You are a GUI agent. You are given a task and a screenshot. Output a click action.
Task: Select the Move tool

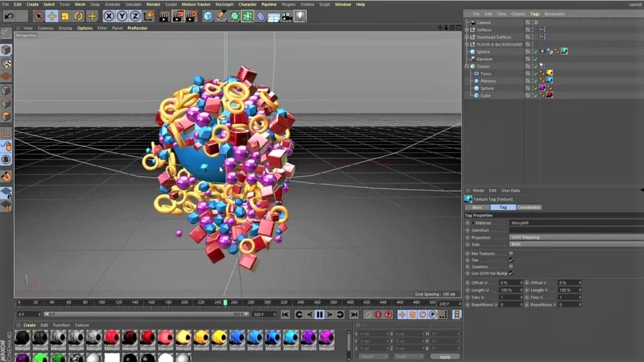click(51, 16)
